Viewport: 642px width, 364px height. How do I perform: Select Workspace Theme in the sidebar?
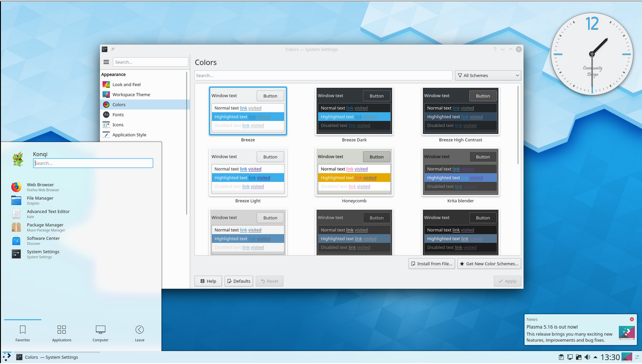(132, 94)
